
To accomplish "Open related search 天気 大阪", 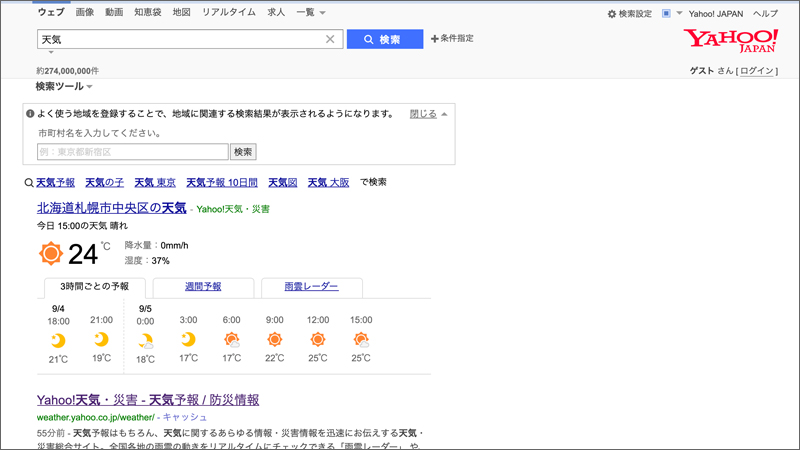I will click(x=329, y=182).
